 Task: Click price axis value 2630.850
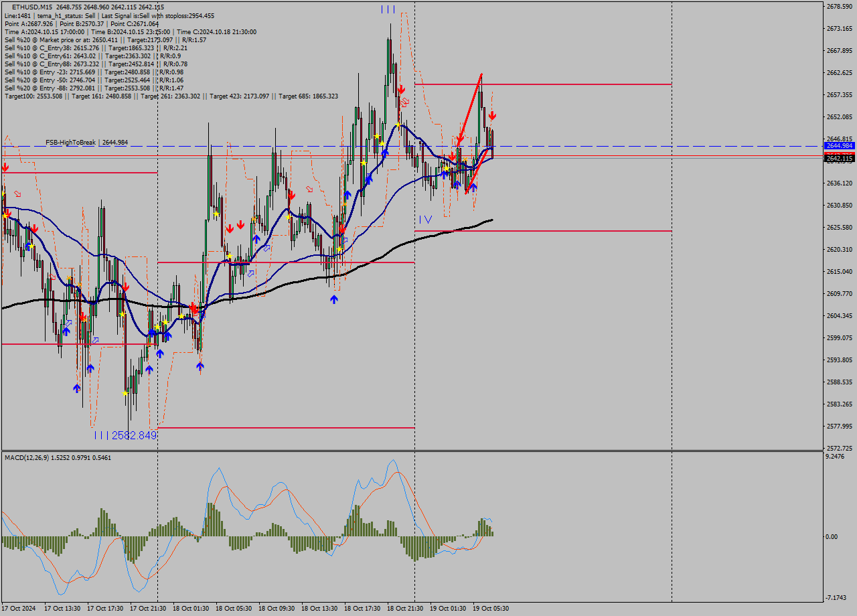point(839,206)
